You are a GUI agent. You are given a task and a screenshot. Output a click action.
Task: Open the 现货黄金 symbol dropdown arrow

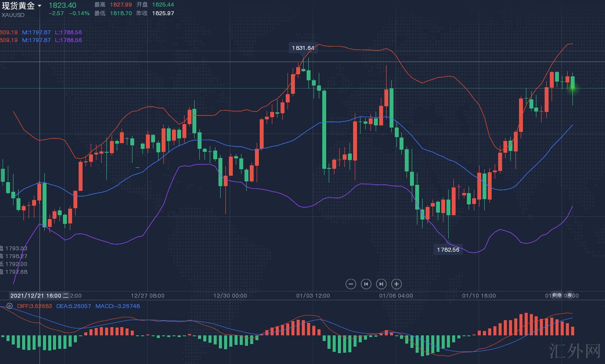(x=40, y=6)
